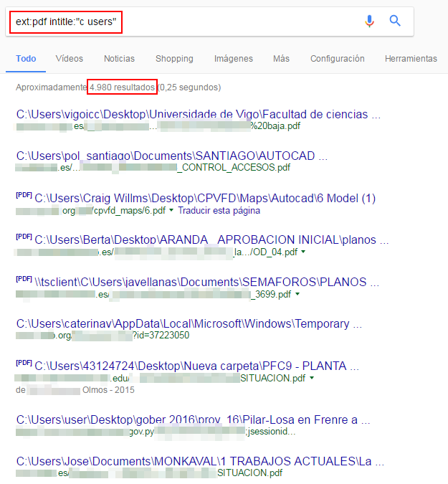Image resolution: width=448 pixels, height=484 pixels.
Task: Open the PFC9 - PLANTA result link
Action: point(196,366)
